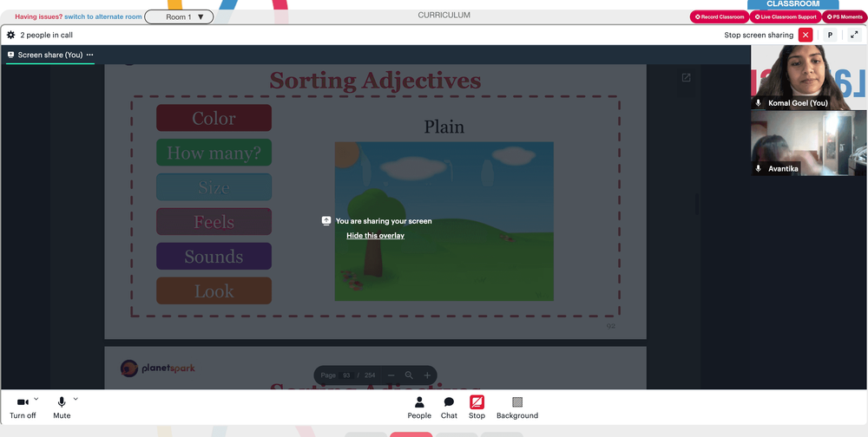868x437 pixels.
Task: Open the Room 1 dropdown
Action: tap(179, 16)
